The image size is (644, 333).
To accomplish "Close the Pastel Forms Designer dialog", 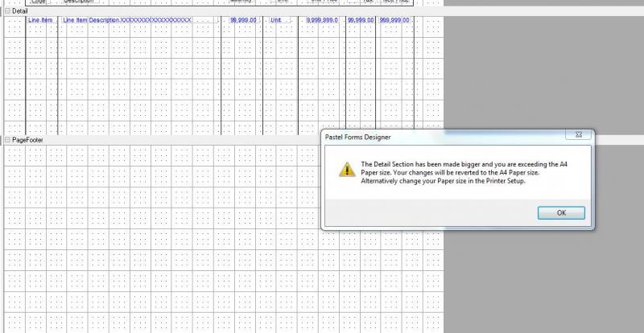I will coord(578,135).
